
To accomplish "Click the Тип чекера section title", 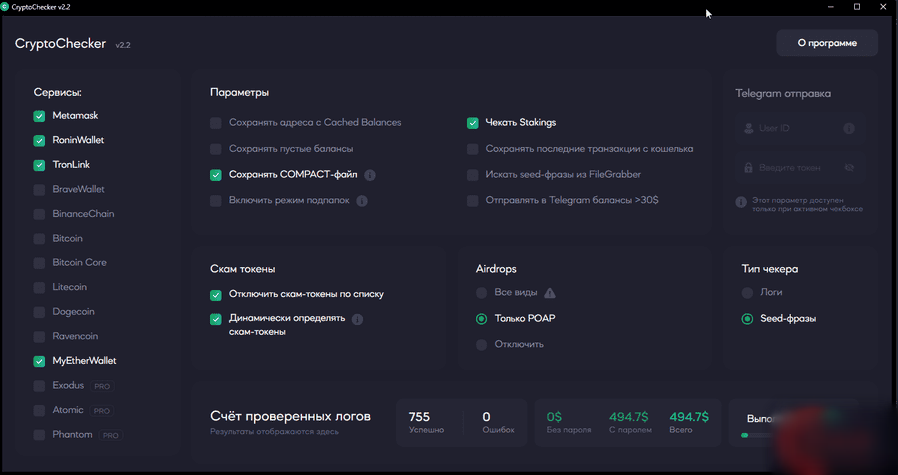I will [770, 269].
